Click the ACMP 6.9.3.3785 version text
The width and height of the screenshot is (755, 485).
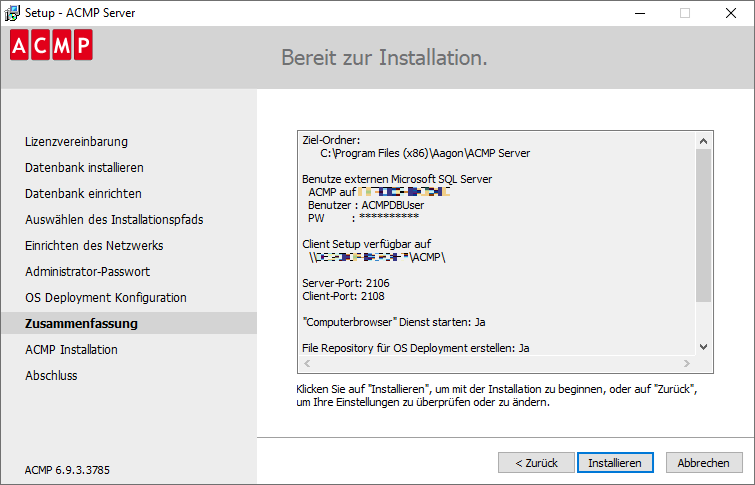67,470
